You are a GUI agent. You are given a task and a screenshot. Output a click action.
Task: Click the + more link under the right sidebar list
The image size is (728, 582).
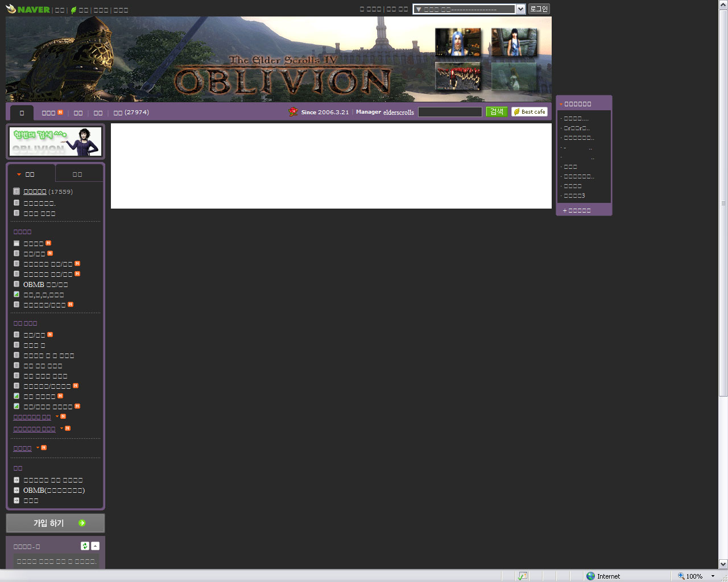click(x=577, y=210)
